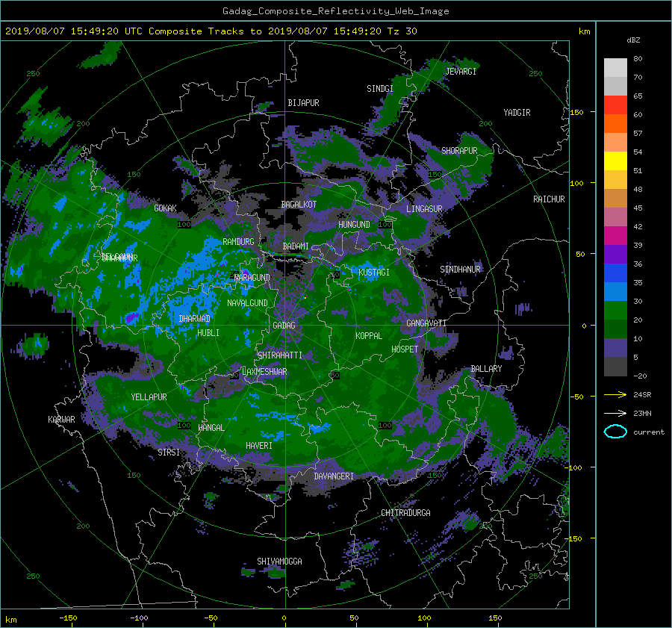672x628 pixels.
Task: Click the GANGAVATI label
Action: 426,323
